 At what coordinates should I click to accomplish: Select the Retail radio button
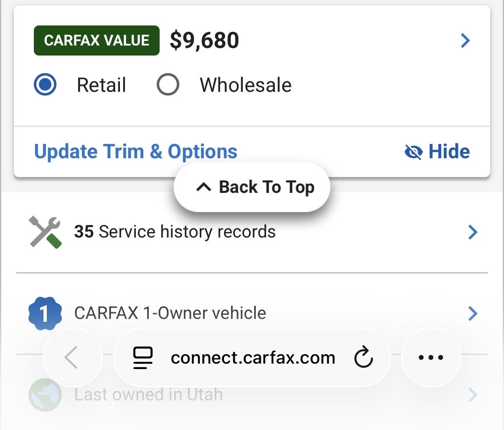point(45,85)
